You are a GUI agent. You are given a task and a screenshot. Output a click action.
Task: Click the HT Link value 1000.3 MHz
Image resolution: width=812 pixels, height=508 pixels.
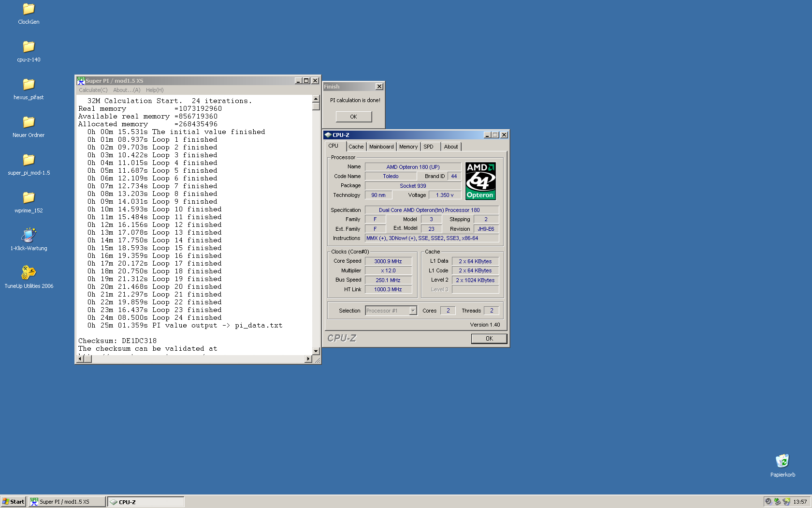tap(388, 289)
